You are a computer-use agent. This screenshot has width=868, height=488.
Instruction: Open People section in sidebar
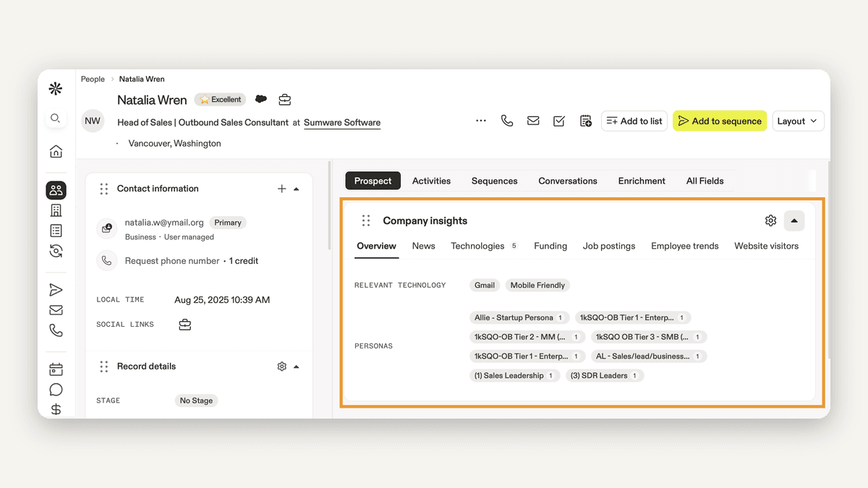click(x=56, y=190)
